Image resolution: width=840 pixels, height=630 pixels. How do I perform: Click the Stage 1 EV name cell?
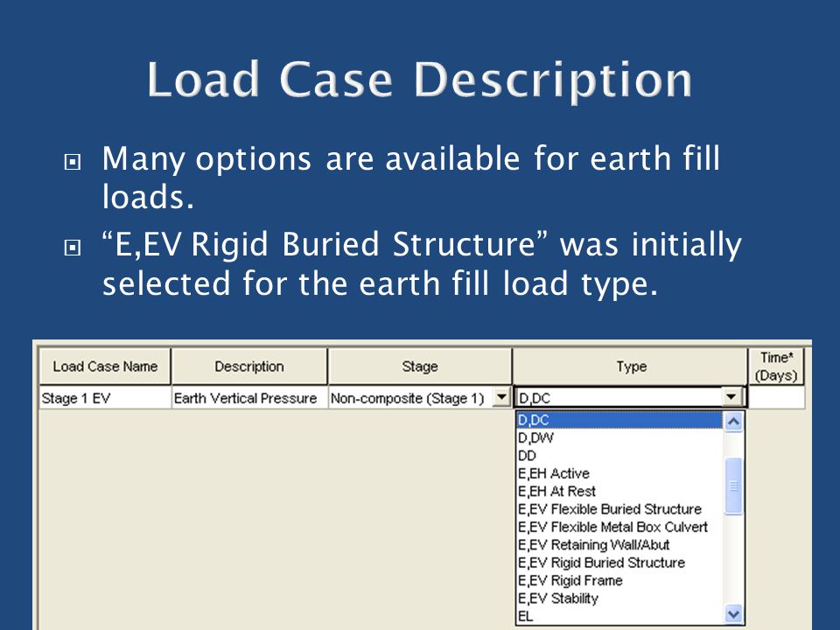pos(105,398)
